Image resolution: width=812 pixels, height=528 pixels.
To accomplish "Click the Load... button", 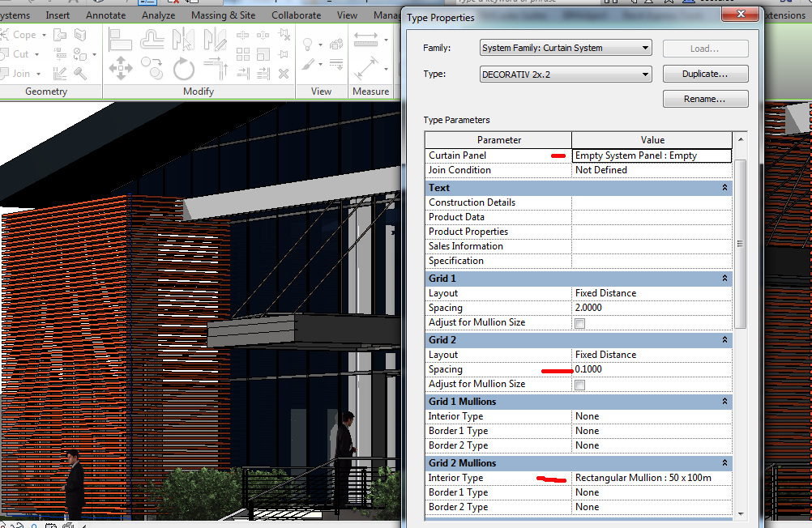I will (705, 49).
